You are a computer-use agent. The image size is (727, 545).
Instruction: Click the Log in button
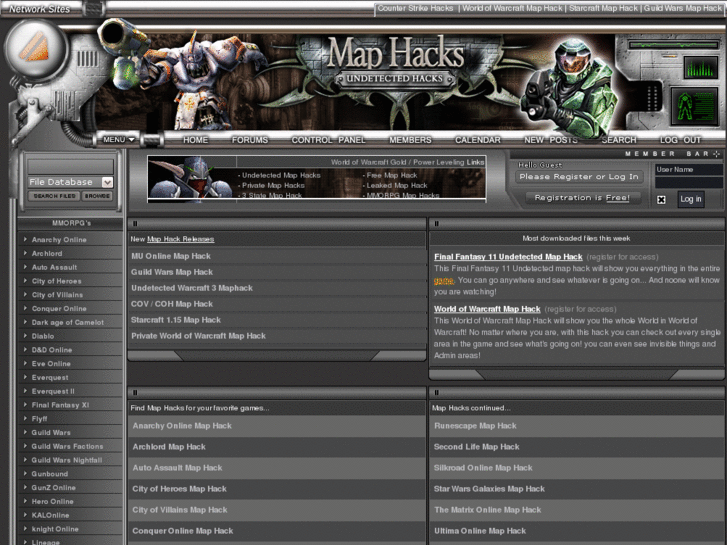click(690, 199)
